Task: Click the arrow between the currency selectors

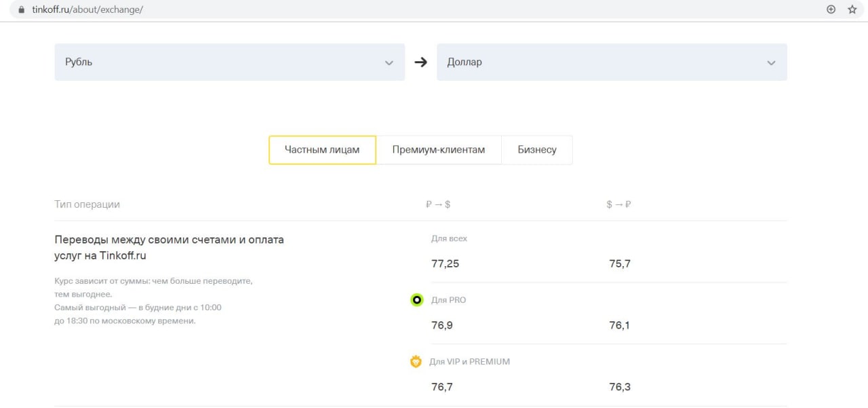Action: pos(421,62)
